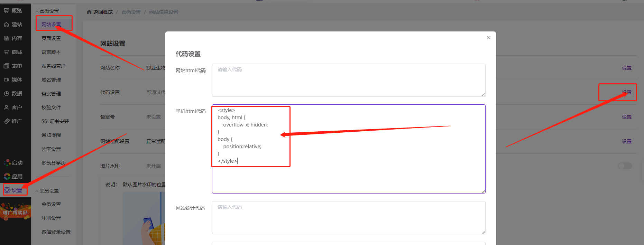This screenshot has height=245, width=644.
Task: Open 页面设置 in the submenu
Action: [51, 38]
